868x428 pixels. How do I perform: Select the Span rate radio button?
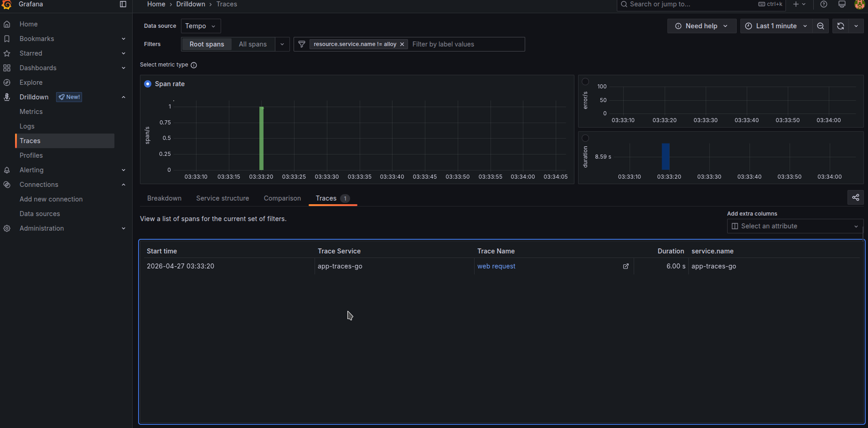coord(148,84)
